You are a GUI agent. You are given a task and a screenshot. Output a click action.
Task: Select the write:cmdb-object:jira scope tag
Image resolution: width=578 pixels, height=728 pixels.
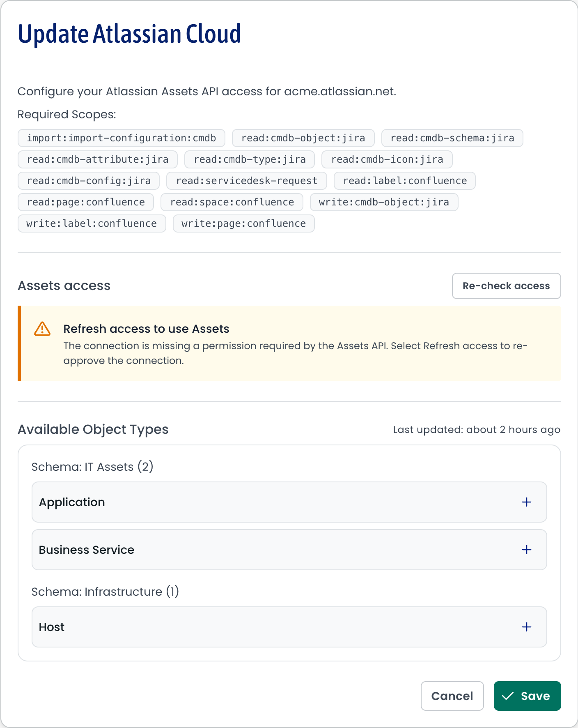pyautogui.click(x=384, y=202)
